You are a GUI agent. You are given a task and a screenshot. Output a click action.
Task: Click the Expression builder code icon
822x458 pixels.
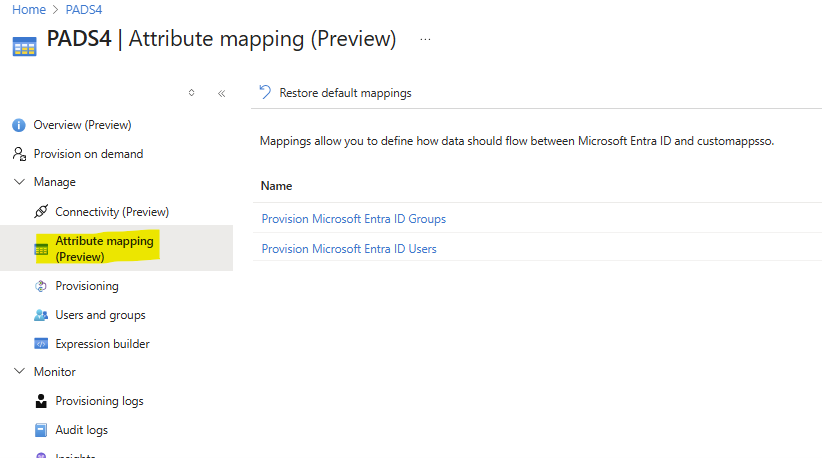click(x=41, y=344)
